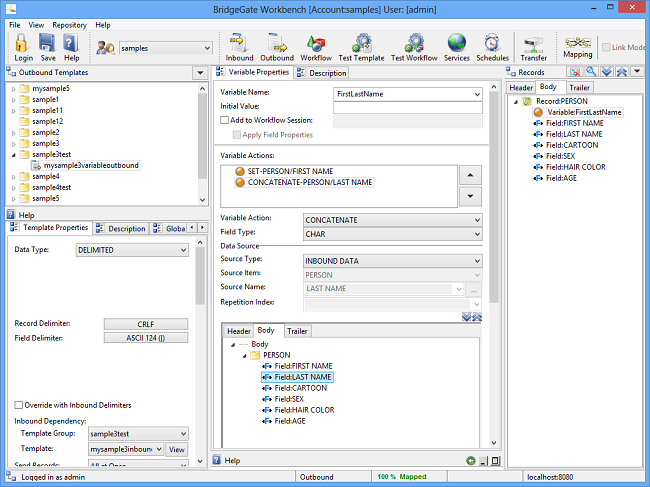Switch to Description tab in center panel
This screenshot has height=487, width=650.
(x=323, y=73)
